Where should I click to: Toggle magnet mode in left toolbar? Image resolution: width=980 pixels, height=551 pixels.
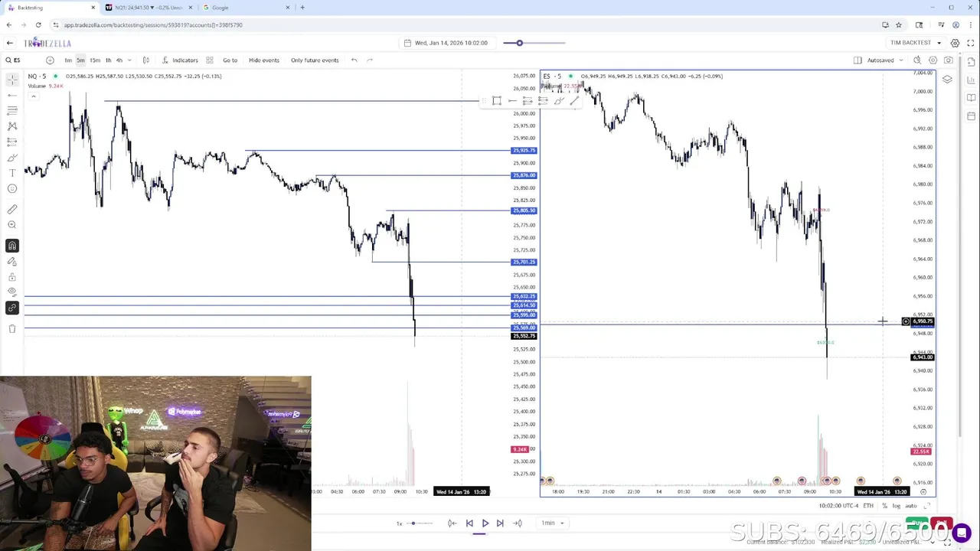(12, 246)
